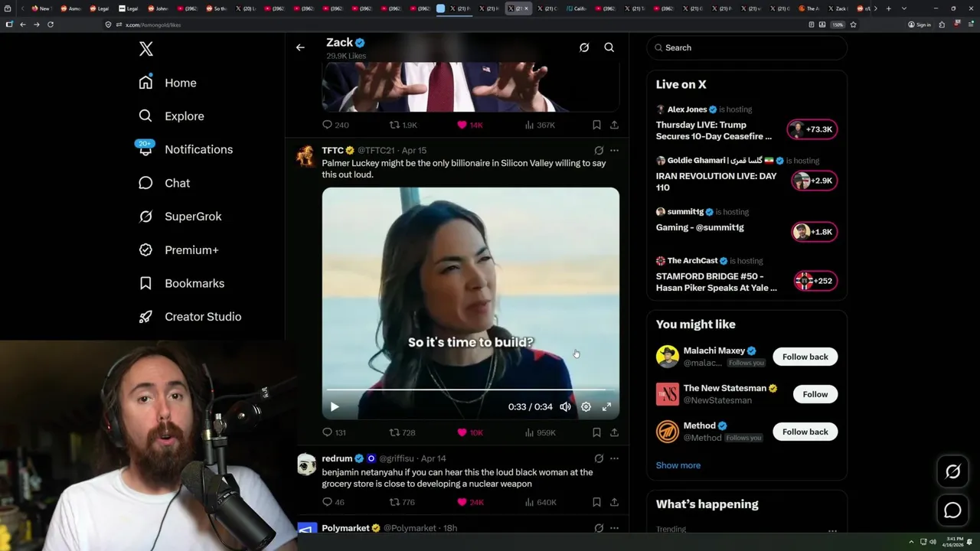Focus the Search input field
Screen dimensions: 980x551
click(x=746, y=47)
